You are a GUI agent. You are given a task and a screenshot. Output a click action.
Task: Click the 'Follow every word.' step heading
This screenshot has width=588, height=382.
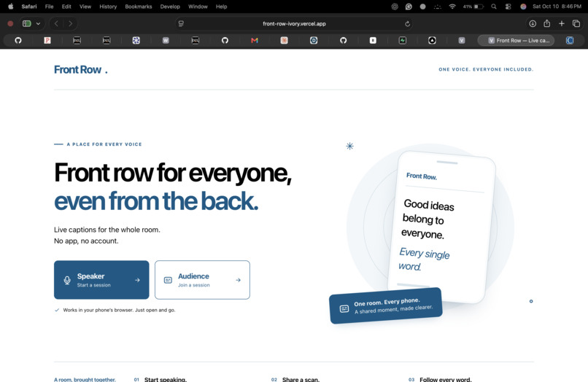click(x=446, y=379)
